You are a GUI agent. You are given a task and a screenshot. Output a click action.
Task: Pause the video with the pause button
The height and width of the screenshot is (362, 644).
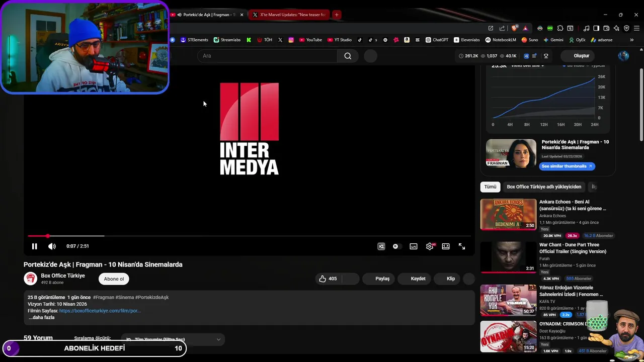(x=34, y=246)
